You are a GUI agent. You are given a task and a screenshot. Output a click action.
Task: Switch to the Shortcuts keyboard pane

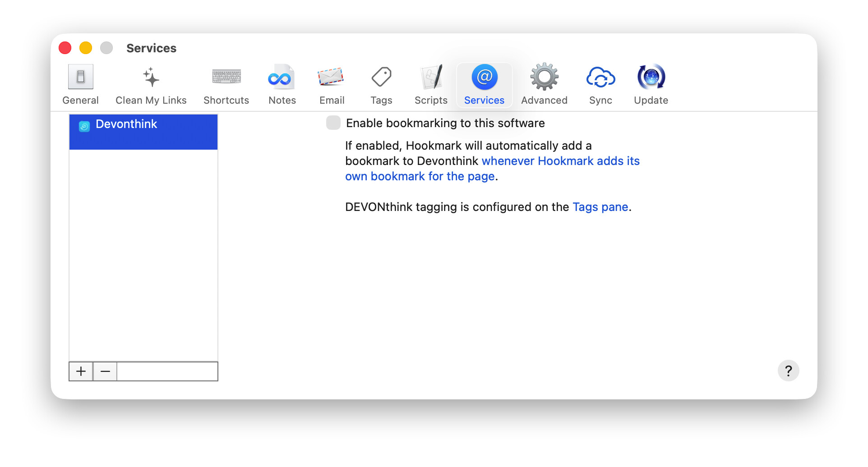coord(226,85)
